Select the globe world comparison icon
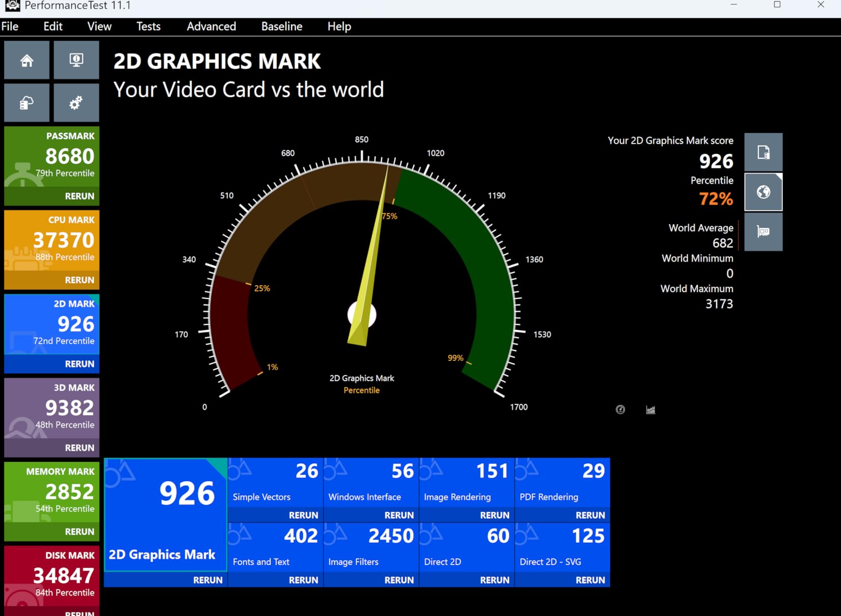 coord(763,192)
